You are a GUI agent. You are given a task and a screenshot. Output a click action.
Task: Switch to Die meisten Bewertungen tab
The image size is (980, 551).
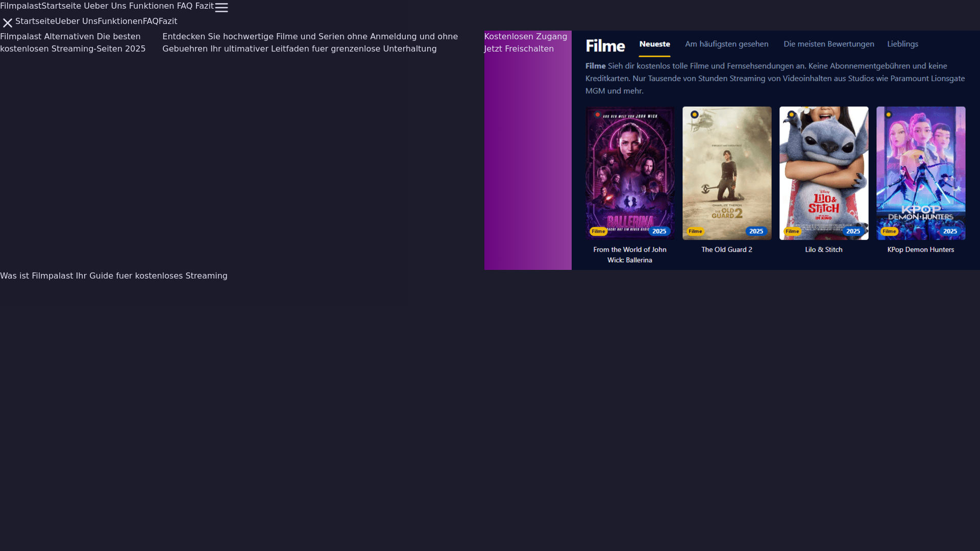pos(829,44)
